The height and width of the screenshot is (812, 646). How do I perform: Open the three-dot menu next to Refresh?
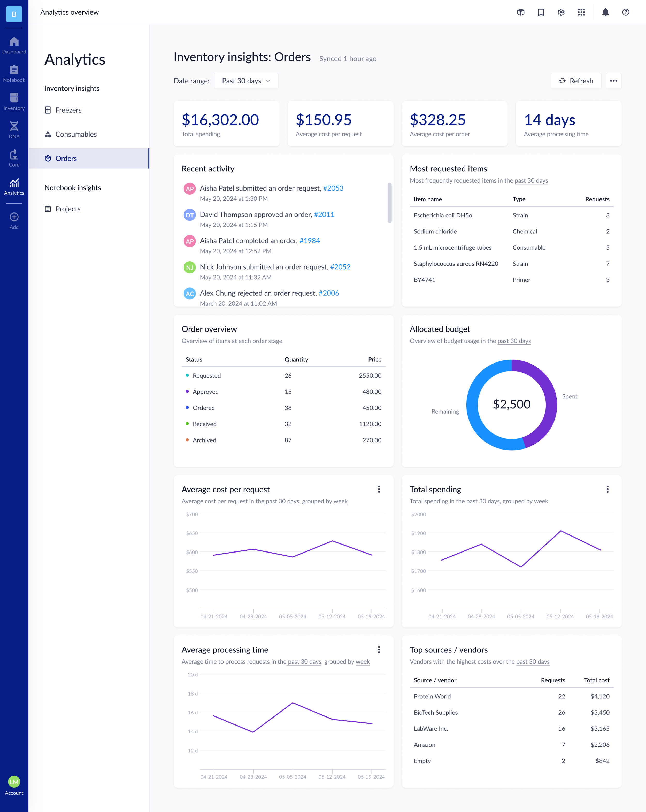(x=614, y=81)
